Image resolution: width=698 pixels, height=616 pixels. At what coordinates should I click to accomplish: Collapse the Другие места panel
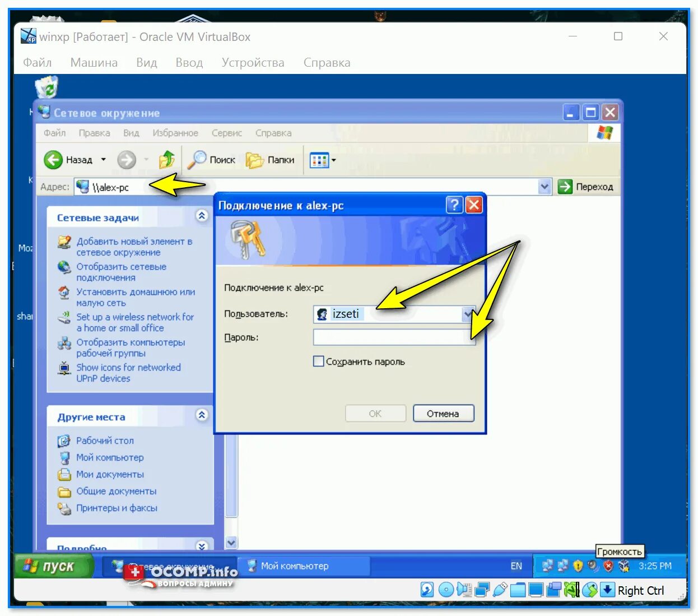pyautogui.click(x=202, y=415)
